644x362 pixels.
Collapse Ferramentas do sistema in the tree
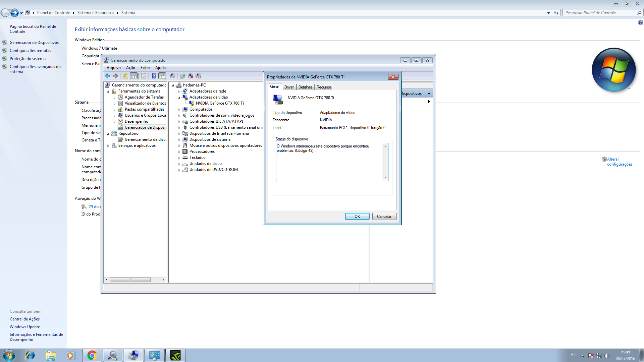(x=108, y=92)
